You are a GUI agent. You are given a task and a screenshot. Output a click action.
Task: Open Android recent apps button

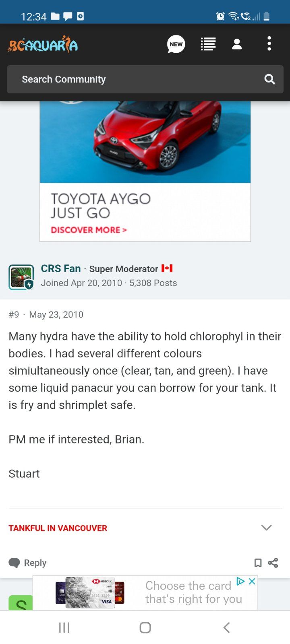click(x=64, y=627)
